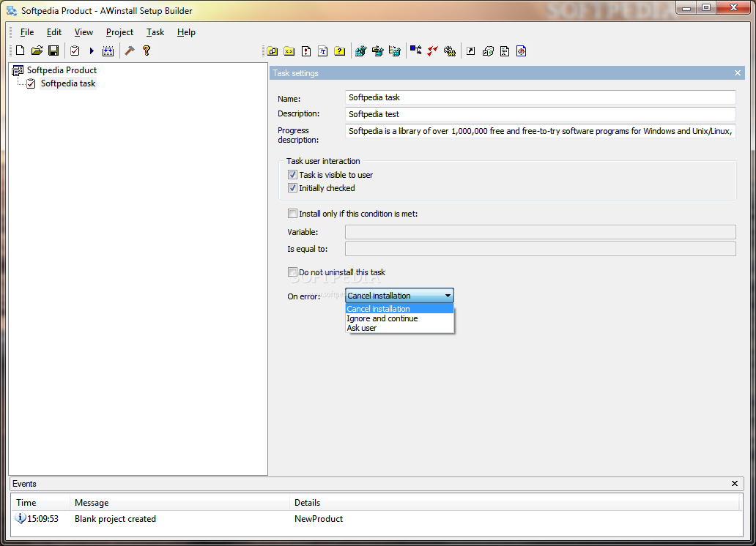Select the Blank project created message
Image resolution: width=756 pixels, height=546 pixels.
click(x=115, y=519)
